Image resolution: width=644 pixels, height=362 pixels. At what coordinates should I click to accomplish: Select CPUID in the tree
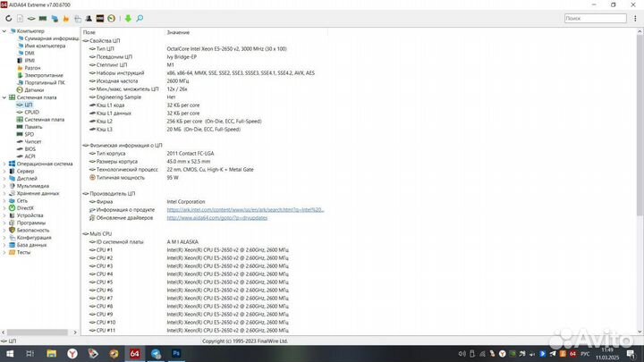31,112
